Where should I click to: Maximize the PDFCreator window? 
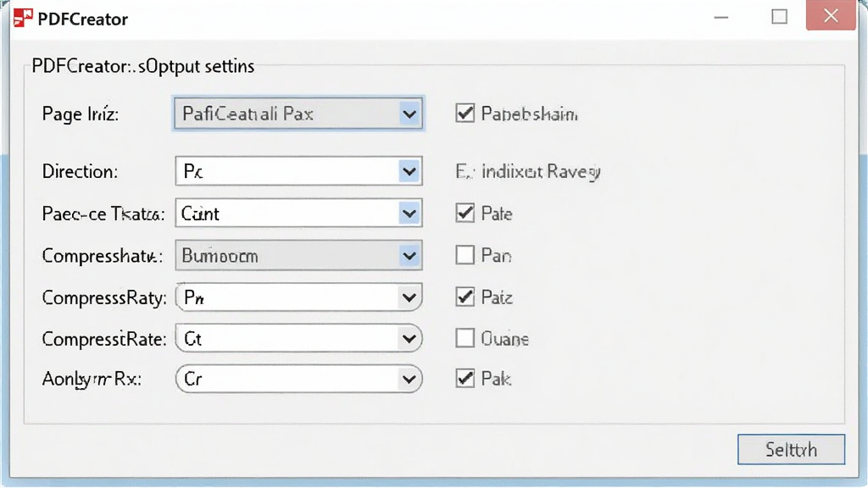(780, 17)
